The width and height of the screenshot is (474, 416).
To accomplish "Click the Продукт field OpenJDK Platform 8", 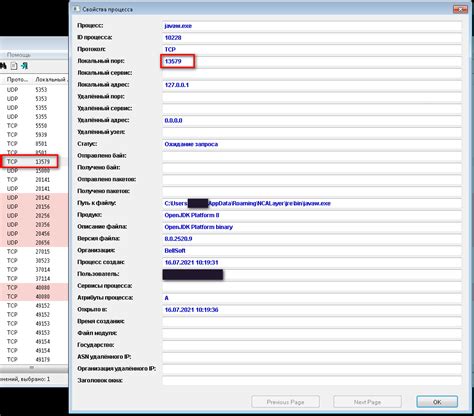I will (x=312, y=215).
